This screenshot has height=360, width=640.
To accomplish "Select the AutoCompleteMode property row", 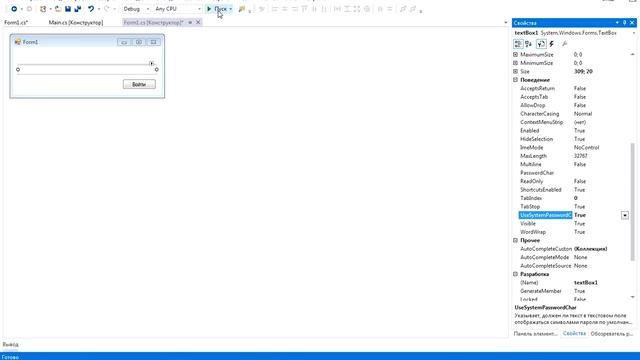I will (571, 257).
